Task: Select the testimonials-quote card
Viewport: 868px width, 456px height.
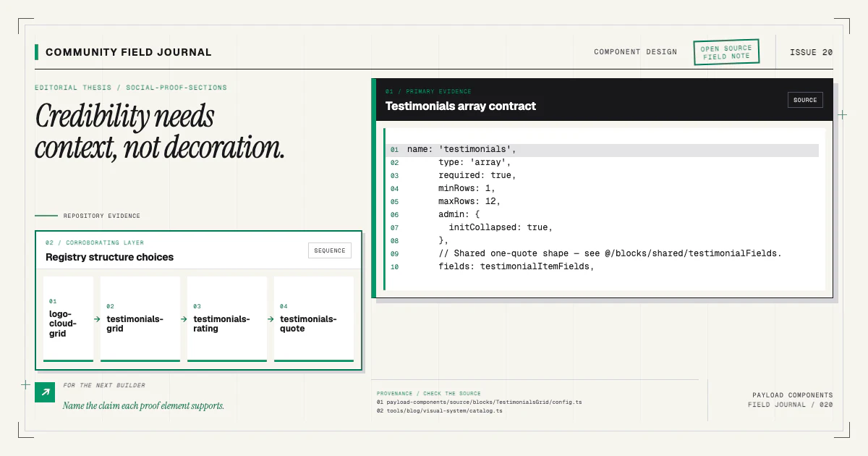Action: tap(314, 319)
